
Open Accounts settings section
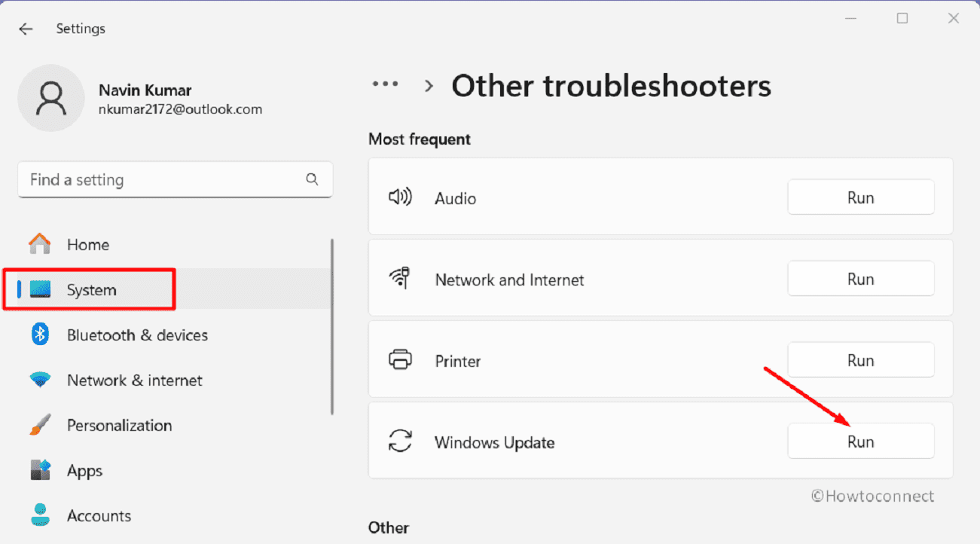click(99, 516)
